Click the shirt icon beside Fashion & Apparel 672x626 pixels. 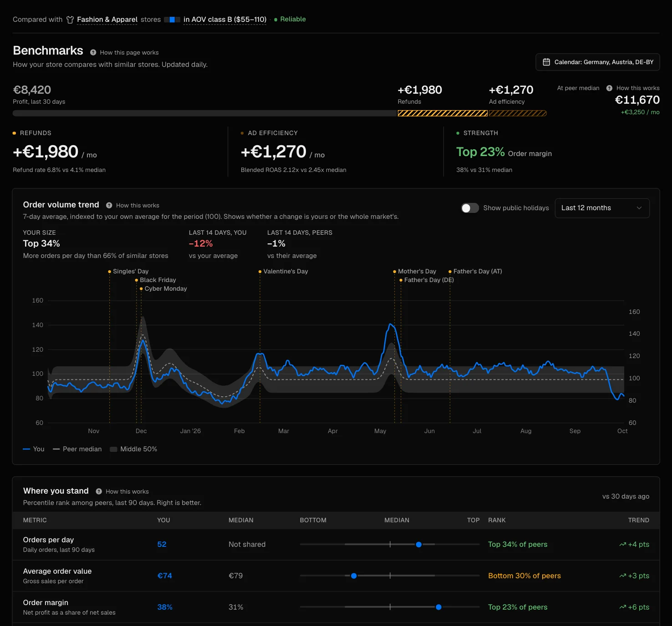coord(70,20)
